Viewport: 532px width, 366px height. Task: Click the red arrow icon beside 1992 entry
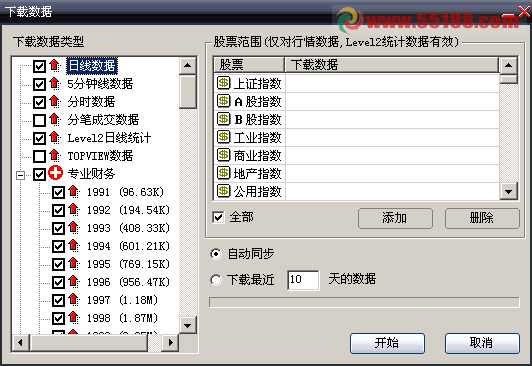click(73, 210)
